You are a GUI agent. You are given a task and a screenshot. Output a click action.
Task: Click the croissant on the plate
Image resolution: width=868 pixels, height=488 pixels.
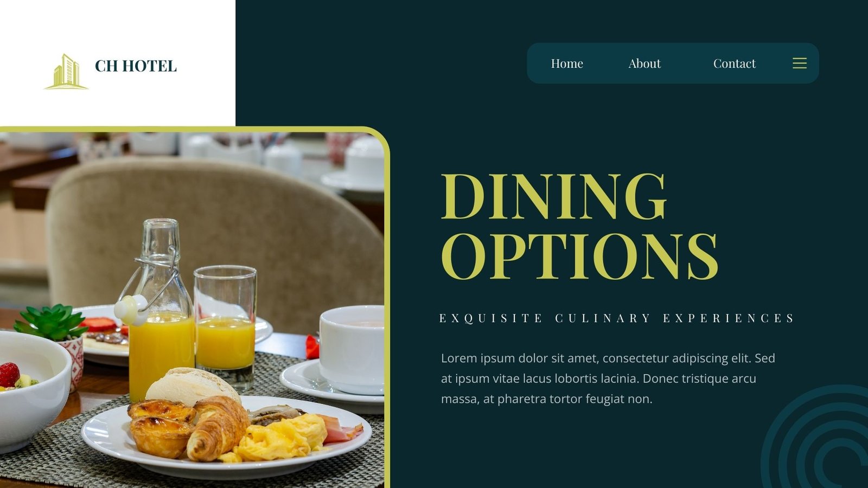pyautogui.click(x=217, y=427)
